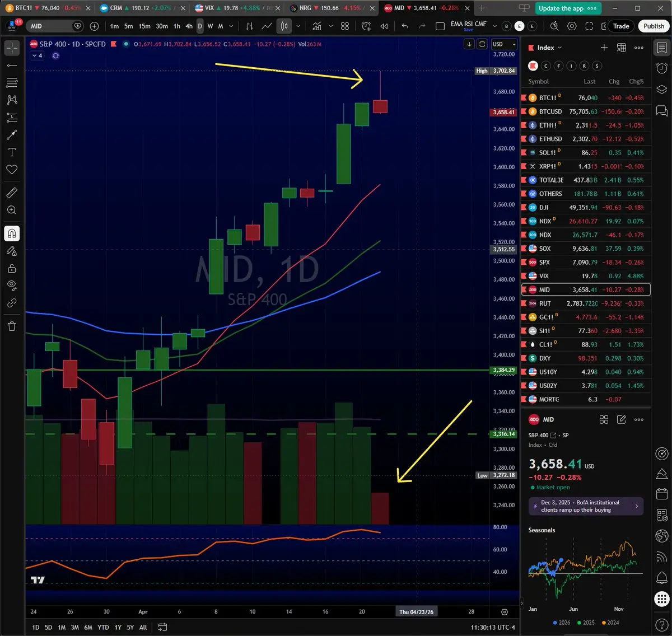
Task: Select the bars chart style icon
Action: [x=250, y=26]
